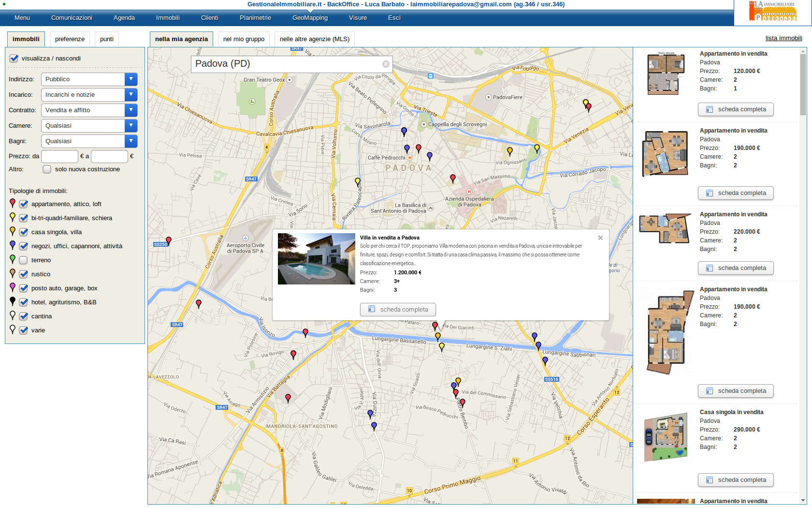Screen dimensions: 812x508
Task: Close the villa info popup
Action: [x=600, y=238]
